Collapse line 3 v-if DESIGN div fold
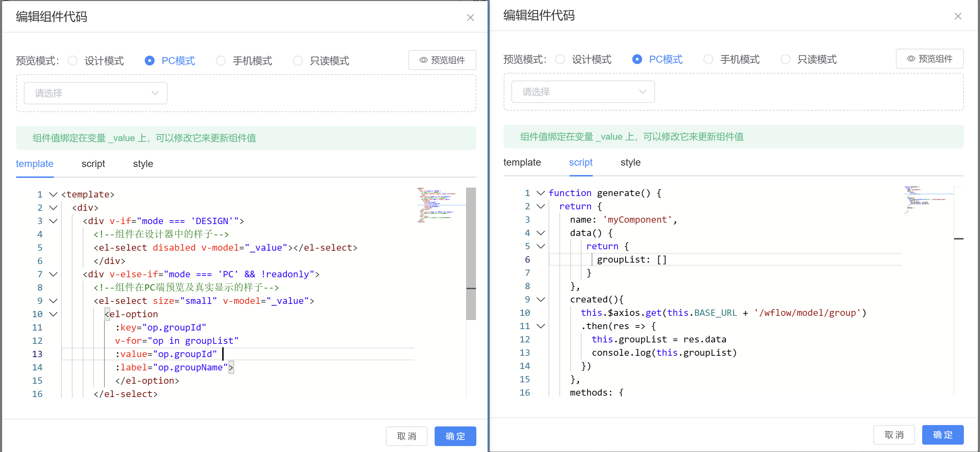 click(x=53, y=221)
